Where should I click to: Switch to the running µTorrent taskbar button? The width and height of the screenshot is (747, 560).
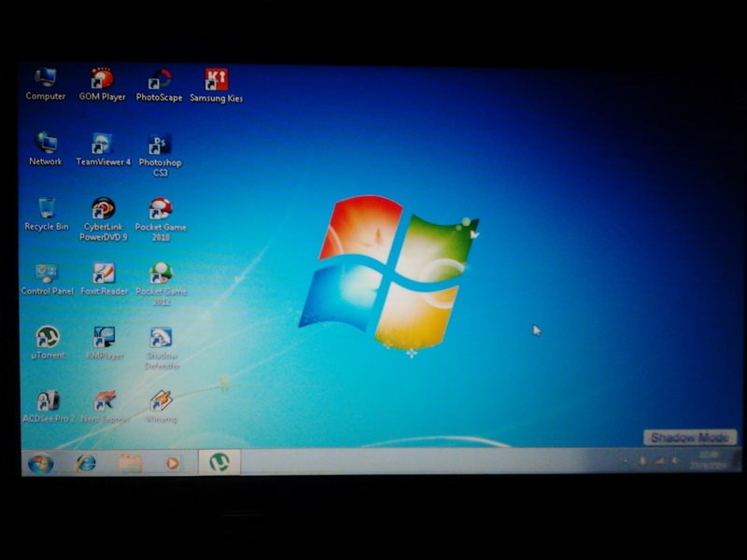[x=219, y=462]
